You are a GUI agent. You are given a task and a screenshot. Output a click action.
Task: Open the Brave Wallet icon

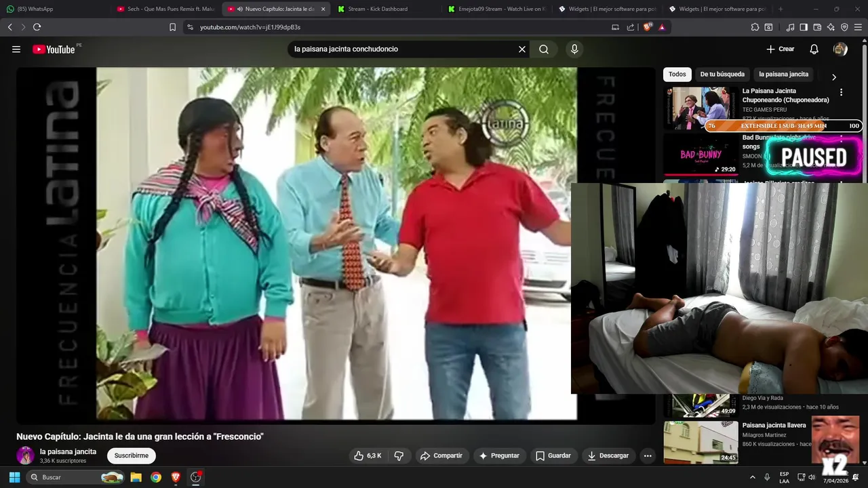[817, 27]
